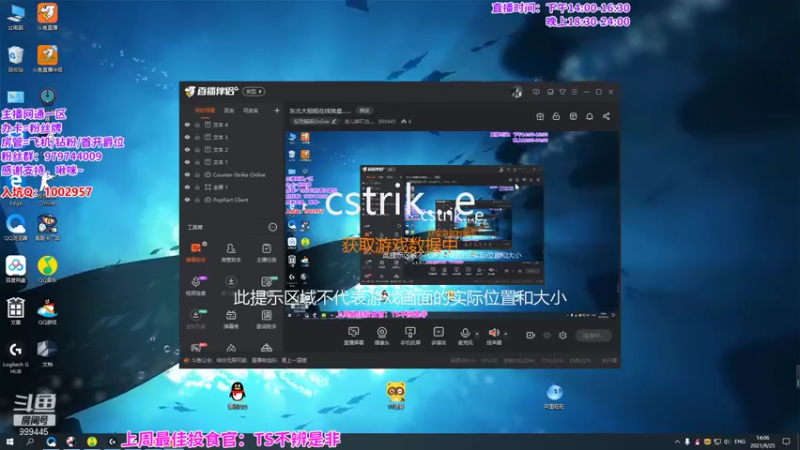Click the plus icon to add scene
Screen dimensions: 800x450
coord(277,110)
